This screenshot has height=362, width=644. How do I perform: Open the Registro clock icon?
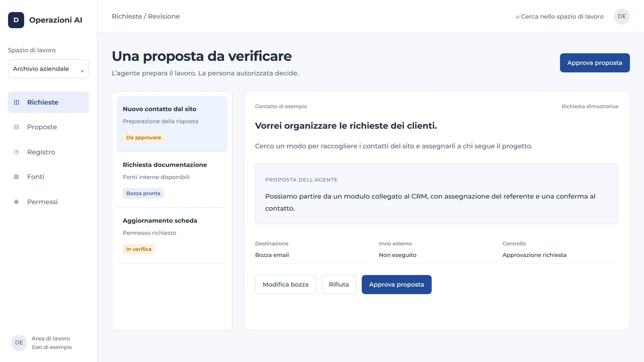16,152
